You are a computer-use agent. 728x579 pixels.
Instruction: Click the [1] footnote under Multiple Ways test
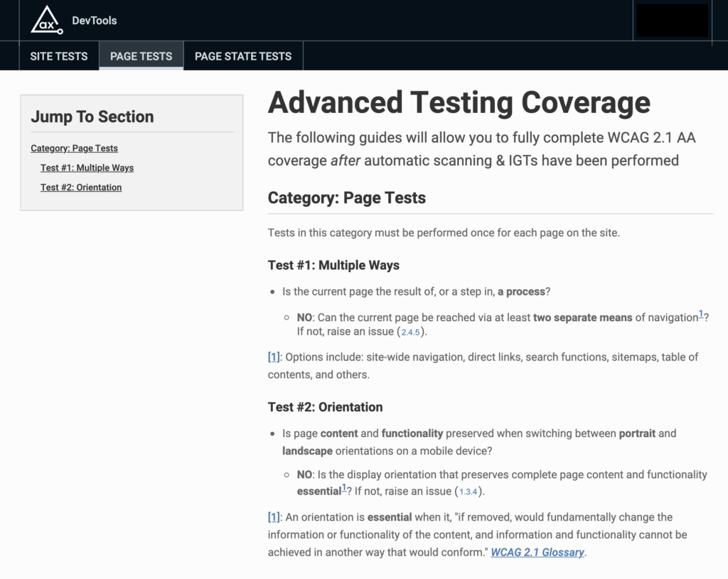click(x=273, y=357)
